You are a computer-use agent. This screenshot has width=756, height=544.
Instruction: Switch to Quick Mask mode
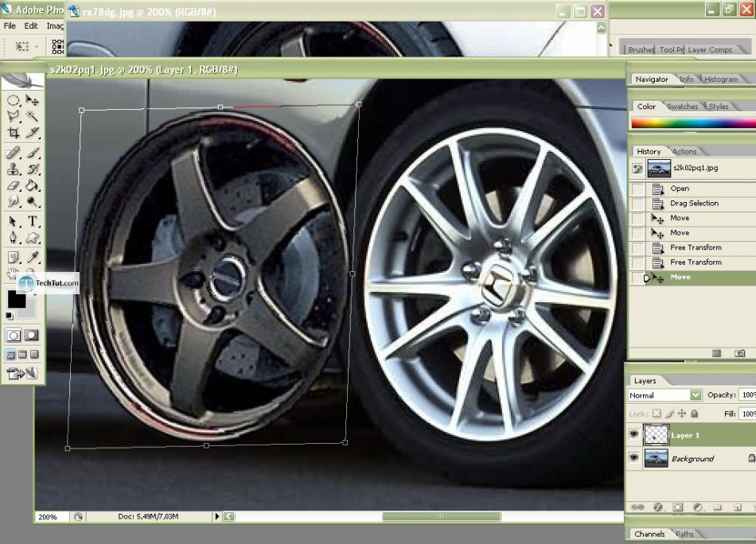click(32, 336)
